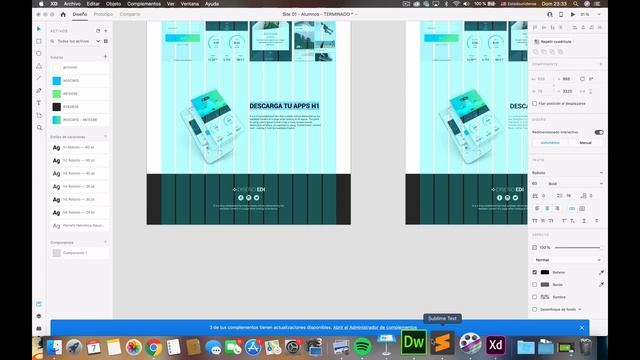Click Repetir cuadrícula button
This screenshot has height=360, width=640.
pyautogui.click(x=553, y=42)
